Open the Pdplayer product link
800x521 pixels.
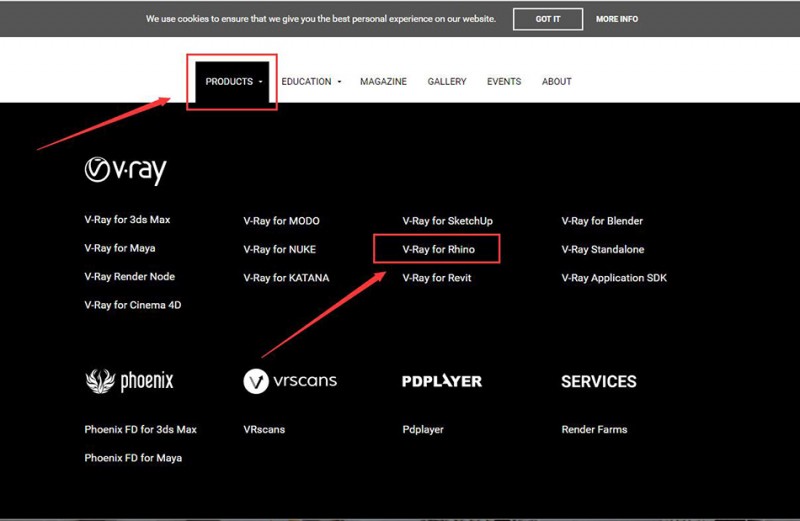coord(423,430)
